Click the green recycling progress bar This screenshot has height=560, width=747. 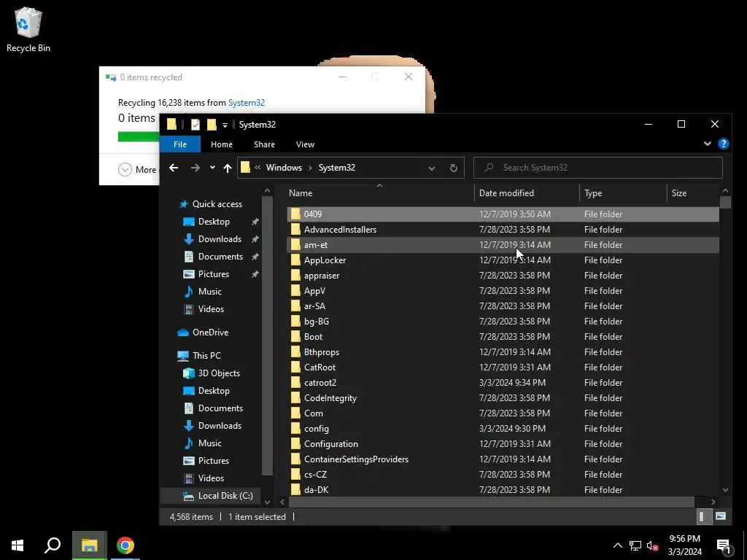(x=139, y=136)
